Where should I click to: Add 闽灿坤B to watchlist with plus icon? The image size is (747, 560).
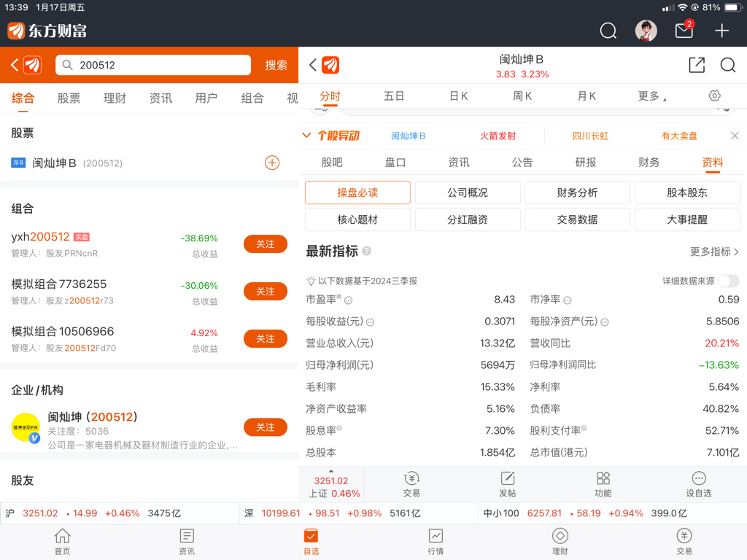tap(272, 163)
